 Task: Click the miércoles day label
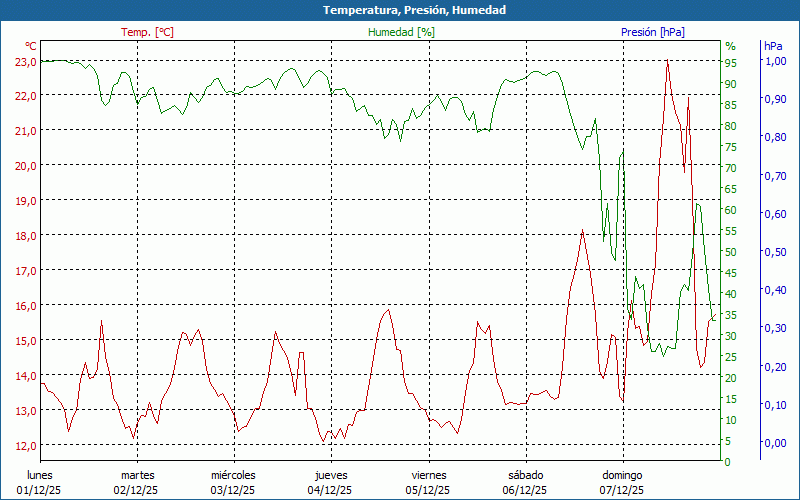click(233, 475)
